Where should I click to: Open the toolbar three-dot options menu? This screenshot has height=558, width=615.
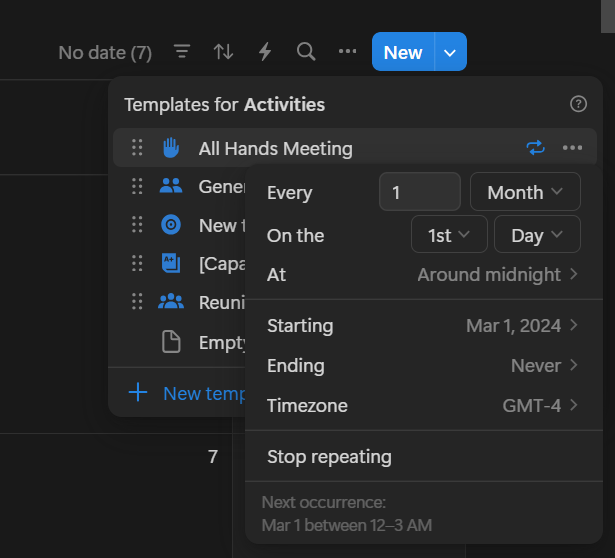pyautogui.click(x=348, y=51)
